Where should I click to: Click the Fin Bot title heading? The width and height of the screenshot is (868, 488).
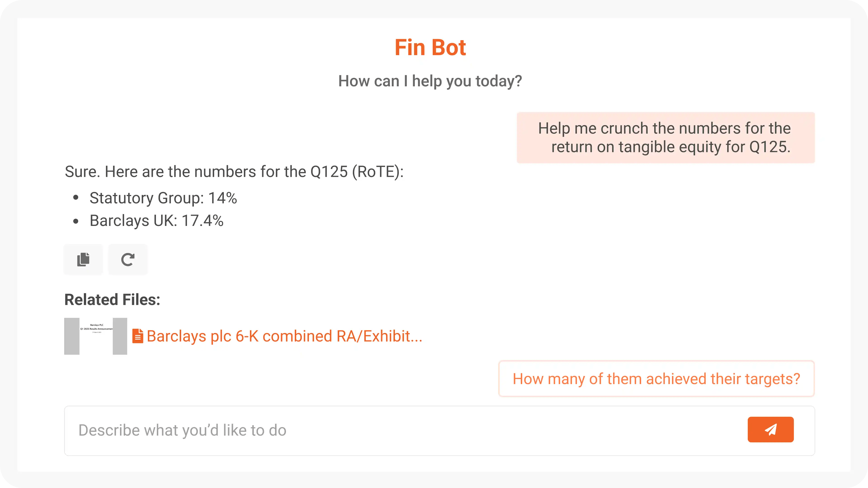pyautogui.click(x=430, y=47)
